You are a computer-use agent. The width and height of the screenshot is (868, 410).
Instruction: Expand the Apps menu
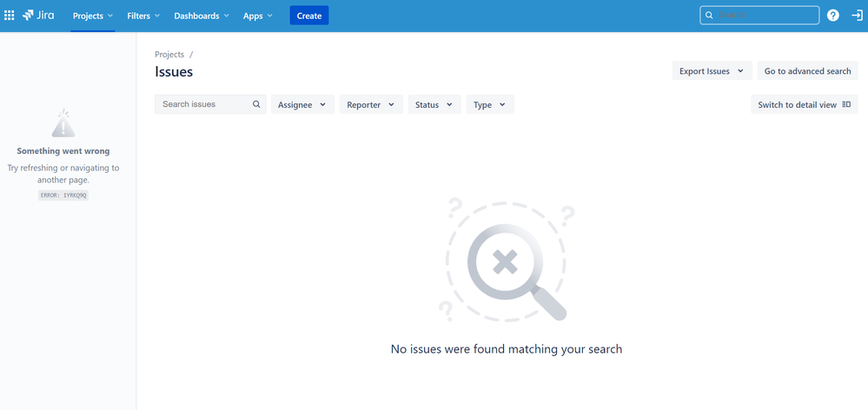tap(257, 16)
